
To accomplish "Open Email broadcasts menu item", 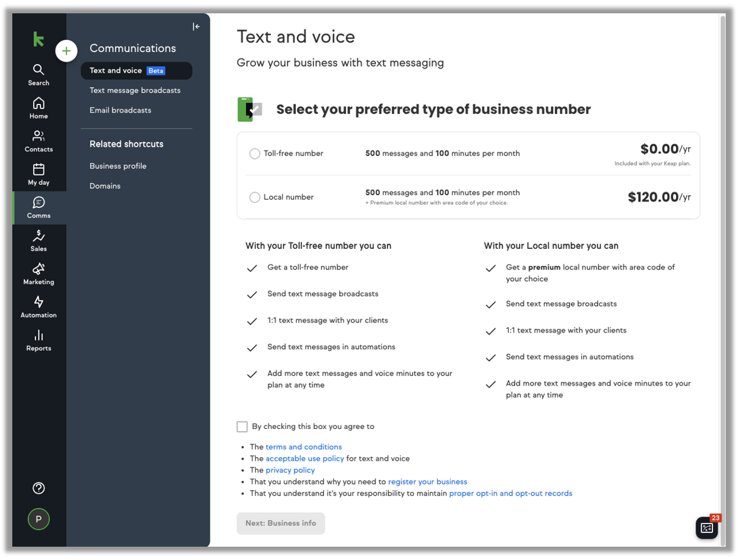I will [120, 111].
